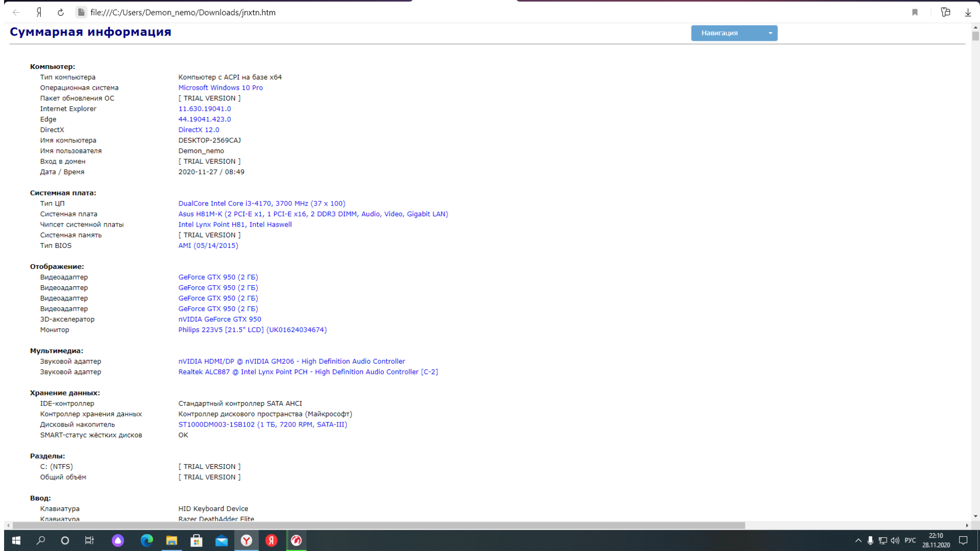Switch to Yandex Browser in taskbar
The image size is (980, 551).
(x=247, y=540)
